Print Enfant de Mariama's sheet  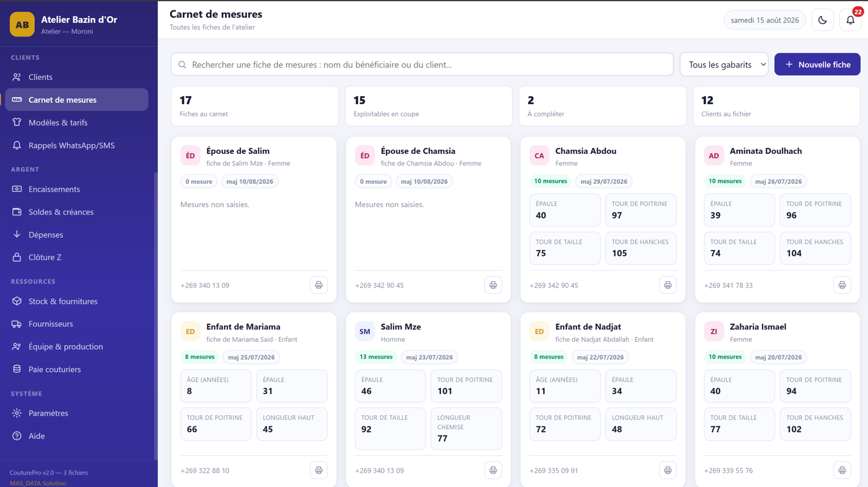319,470
